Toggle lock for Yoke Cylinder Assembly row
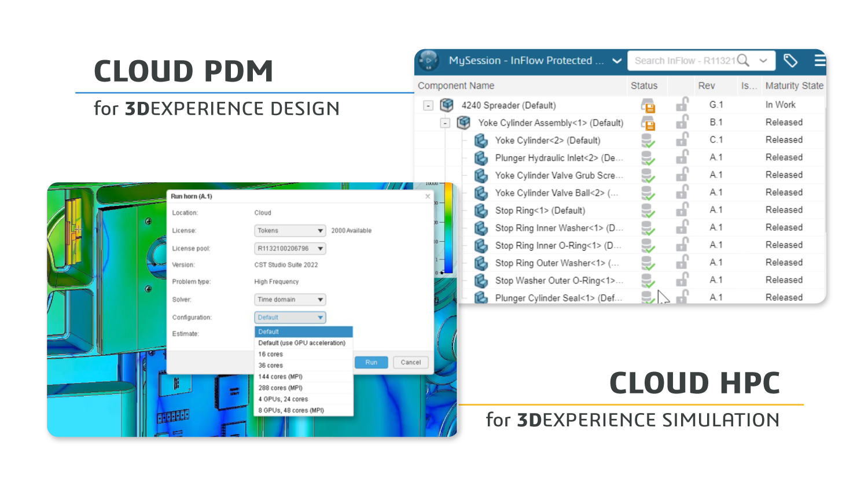This screenshot has width=868, height=490. click(x=682, y=121)
